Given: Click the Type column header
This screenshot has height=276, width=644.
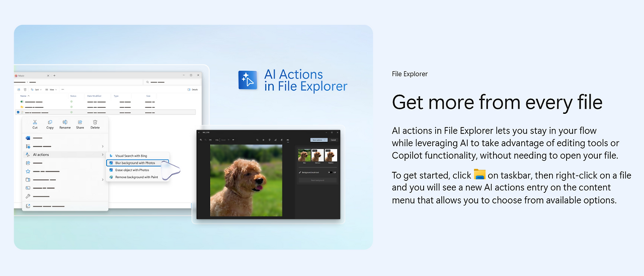Looking at the screenshot, I should tap(116, 96).
